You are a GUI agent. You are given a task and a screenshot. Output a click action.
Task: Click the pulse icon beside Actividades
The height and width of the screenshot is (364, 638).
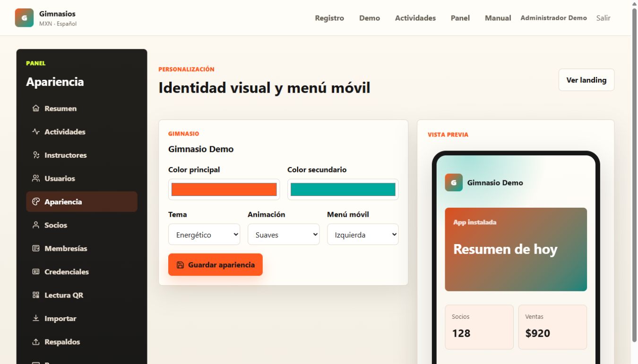(x=36, y=132)
